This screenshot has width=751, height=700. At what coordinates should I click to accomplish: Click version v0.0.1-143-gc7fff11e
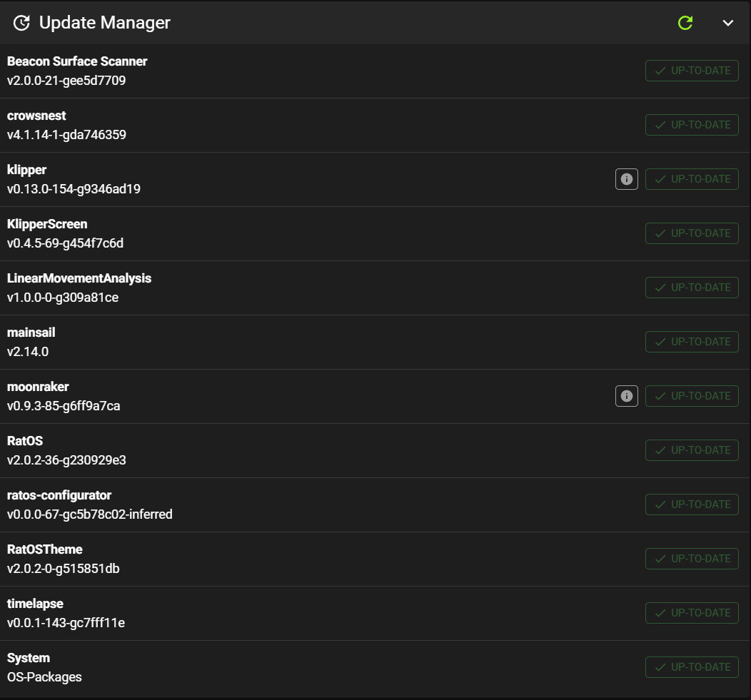pos(66,622)
